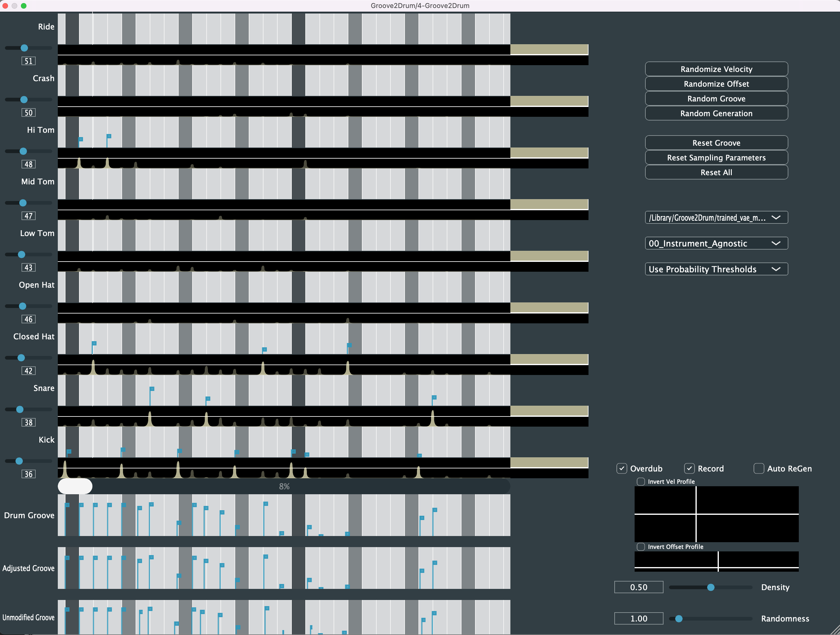Adjust the Ride threshold slider

pos(24,48)
